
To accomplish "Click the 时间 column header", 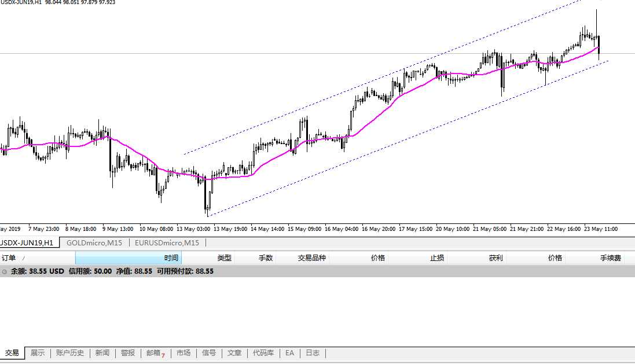I will pyautogui.click(x=171, y=258).
